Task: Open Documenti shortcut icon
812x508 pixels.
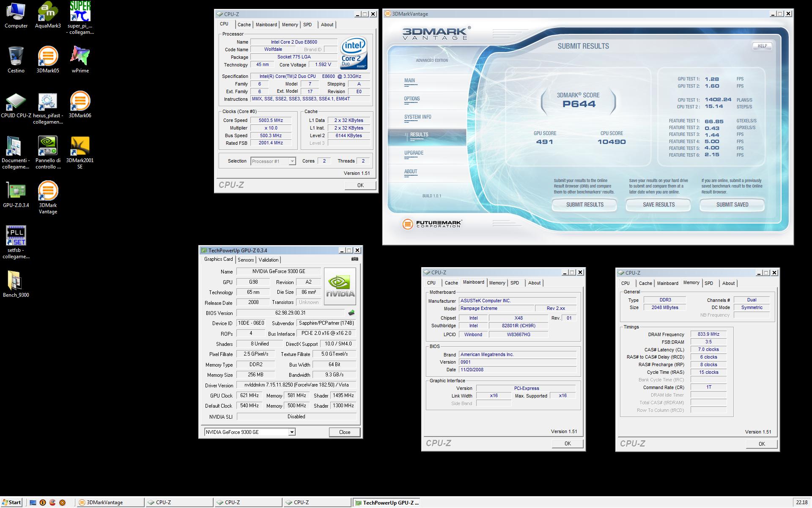Action: click(x=16, y=153)
